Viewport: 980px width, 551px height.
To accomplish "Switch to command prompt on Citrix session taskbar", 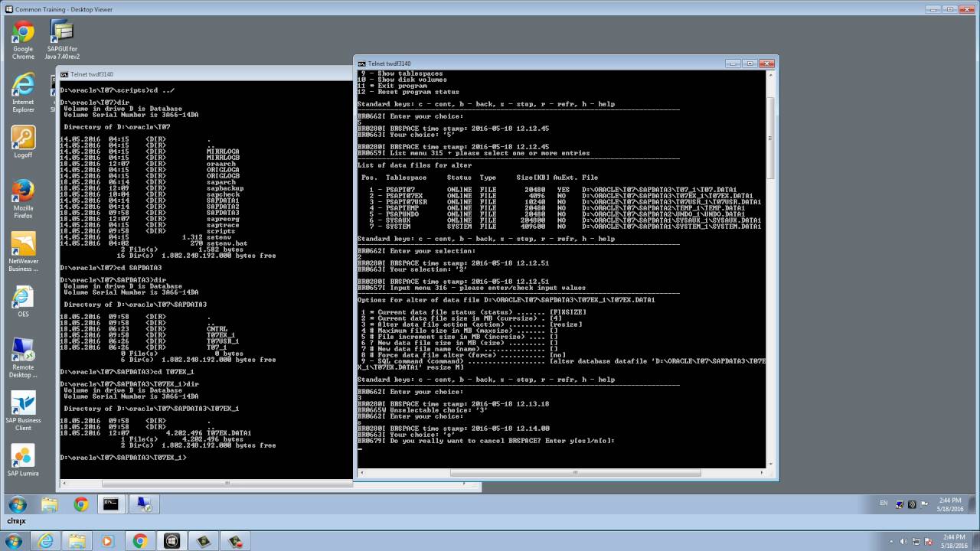I will coord(112,504).
